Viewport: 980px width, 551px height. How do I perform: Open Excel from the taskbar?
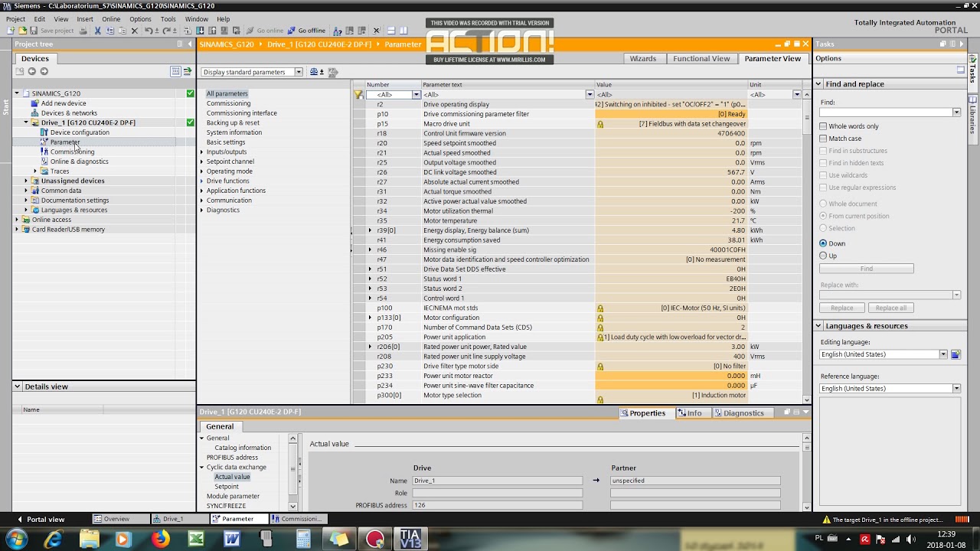pyautogui.click(x=196, y=539)
